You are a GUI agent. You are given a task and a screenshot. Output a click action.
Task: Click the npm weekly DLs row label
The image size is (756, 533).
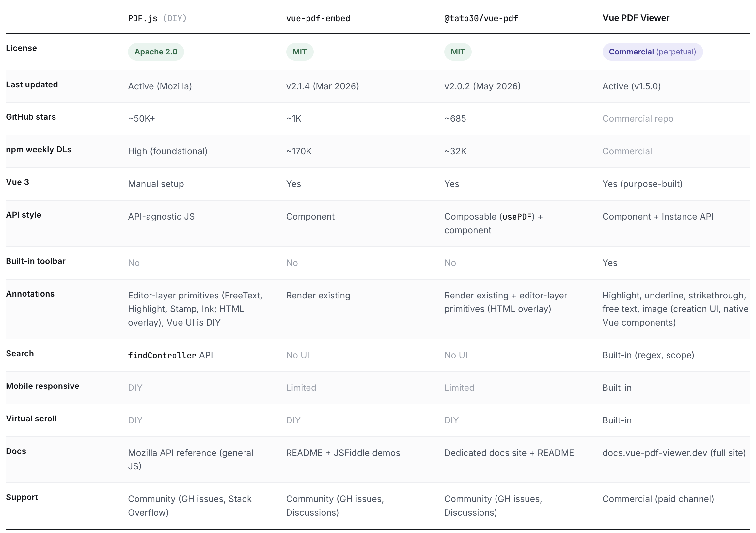[39, 150]
